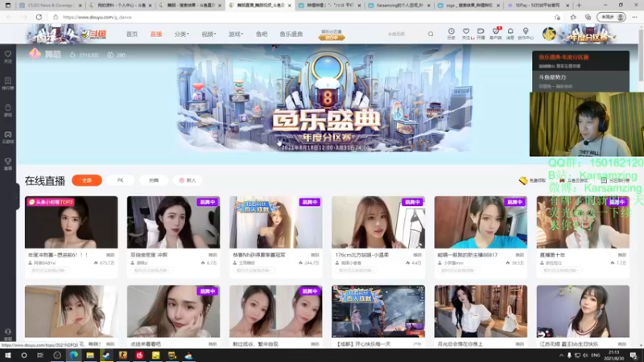
Task: Open the CS:GO taskbar icon
Action: pos(123,356)
